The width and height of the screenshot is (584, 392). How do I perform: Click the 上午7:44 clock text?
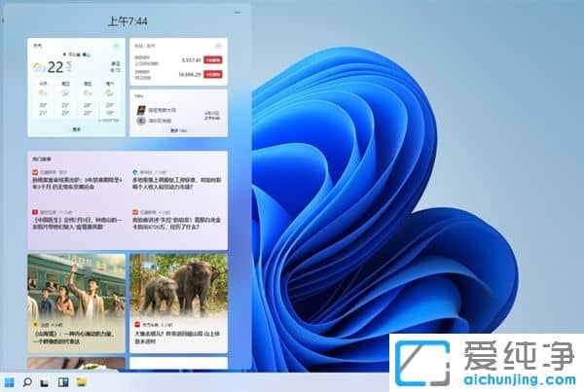[x=128, y=21]
